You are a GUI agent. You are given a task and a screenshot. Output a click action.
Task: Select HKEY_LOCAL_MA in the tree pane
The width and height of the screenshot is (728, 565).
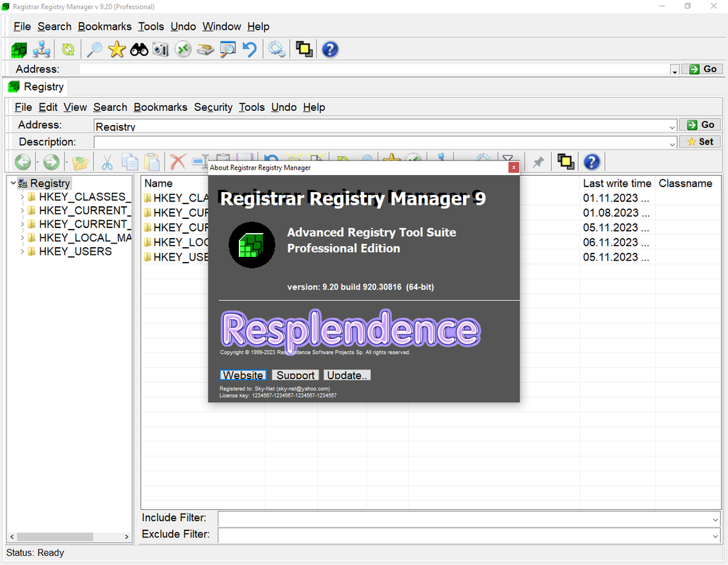(85, 238)
